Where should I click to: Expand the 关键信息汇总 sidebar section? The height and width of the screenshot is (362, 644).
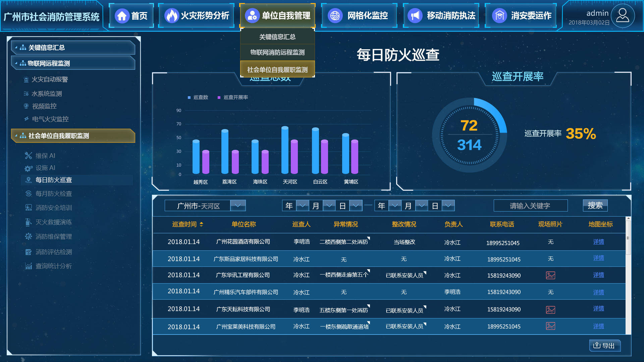(x=16, y=47)
